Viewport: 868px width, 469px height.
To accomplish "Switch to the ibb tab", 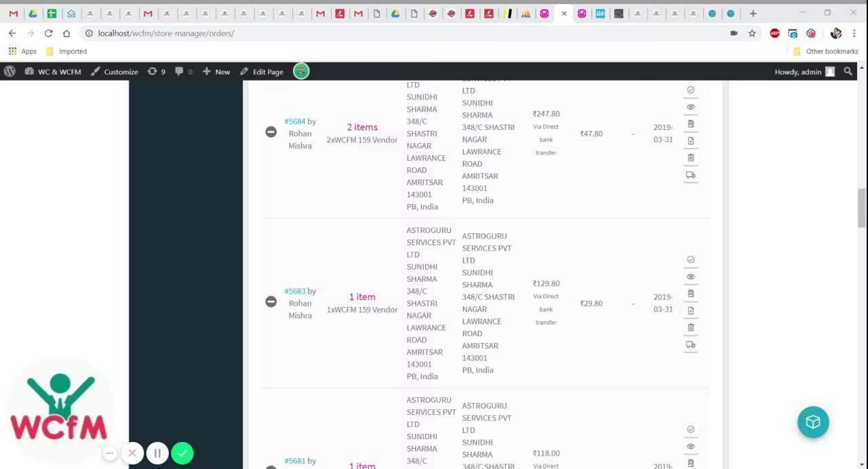I will tap(600, 13).
